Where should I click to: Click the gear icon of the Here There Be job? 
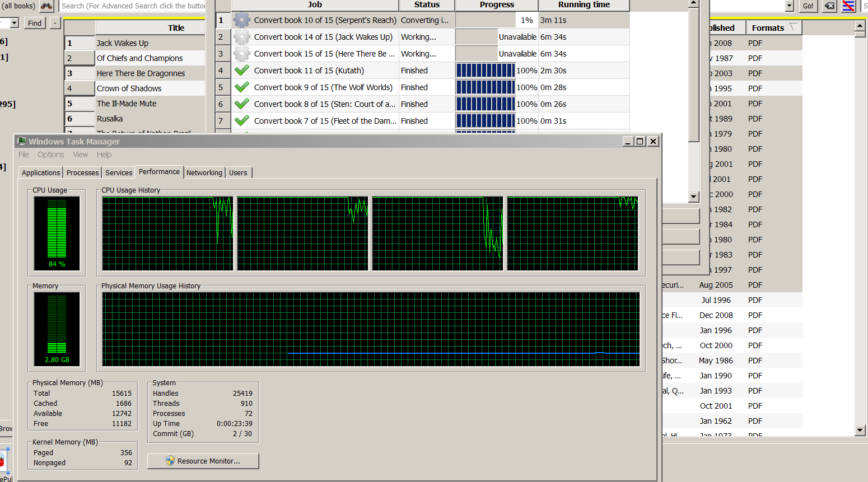click(x=241, y=54)
